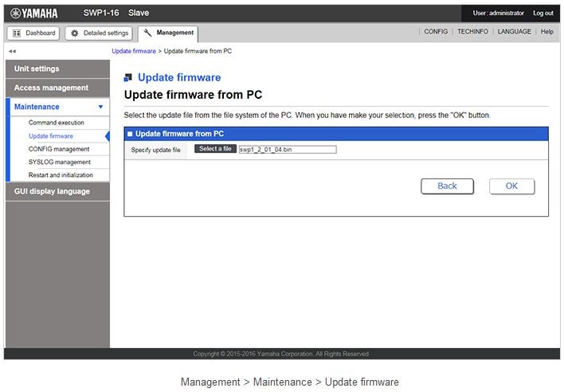
Task: Open the Detailed settings tab
Action: tap(97, 33)
